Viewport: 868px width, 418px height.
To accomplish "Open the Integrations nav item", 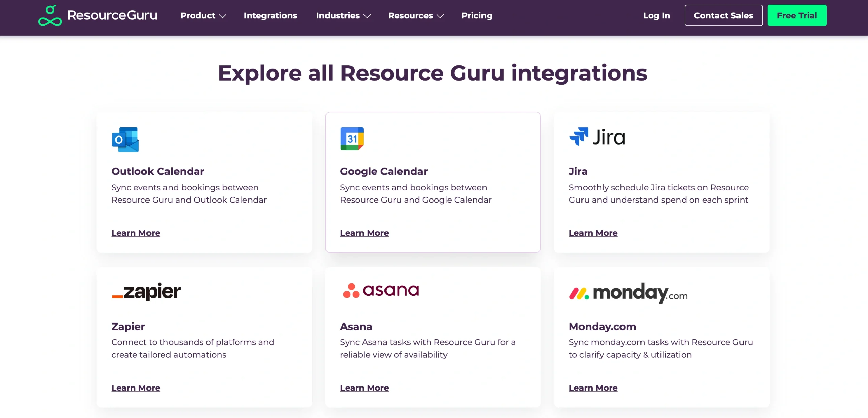I will click(271, 16).
